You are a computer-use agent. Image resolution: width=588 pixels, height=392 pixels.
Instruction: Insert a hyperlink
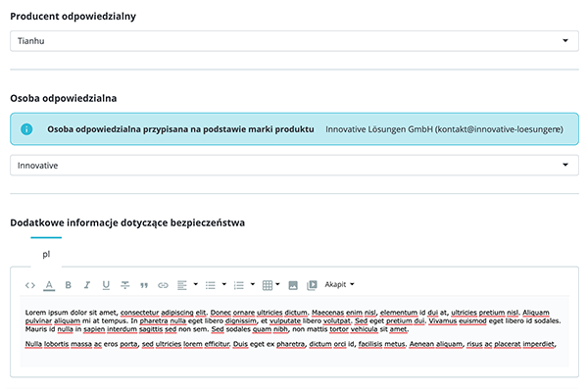[x=163, y=285]
